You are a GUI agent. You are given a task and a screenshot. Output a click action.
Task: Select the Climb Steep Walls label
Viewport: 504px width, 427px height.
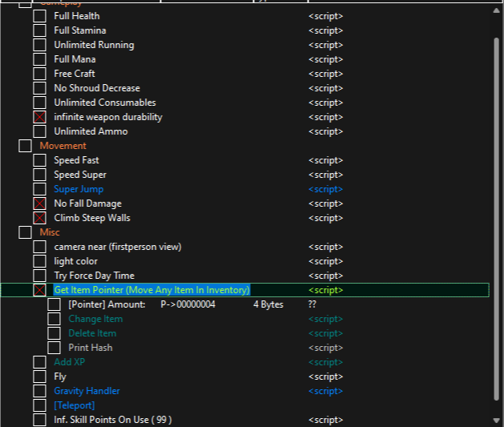[92, 218]
